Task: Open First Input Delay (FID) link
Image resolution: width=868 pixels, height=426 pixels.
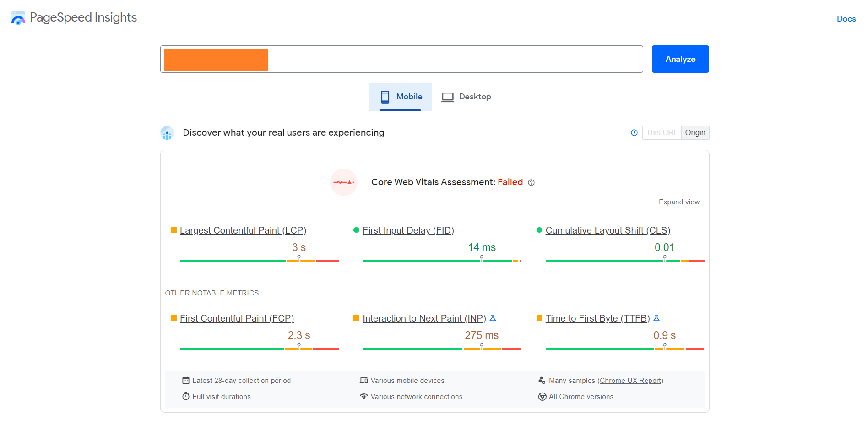Action: (408, 230)
